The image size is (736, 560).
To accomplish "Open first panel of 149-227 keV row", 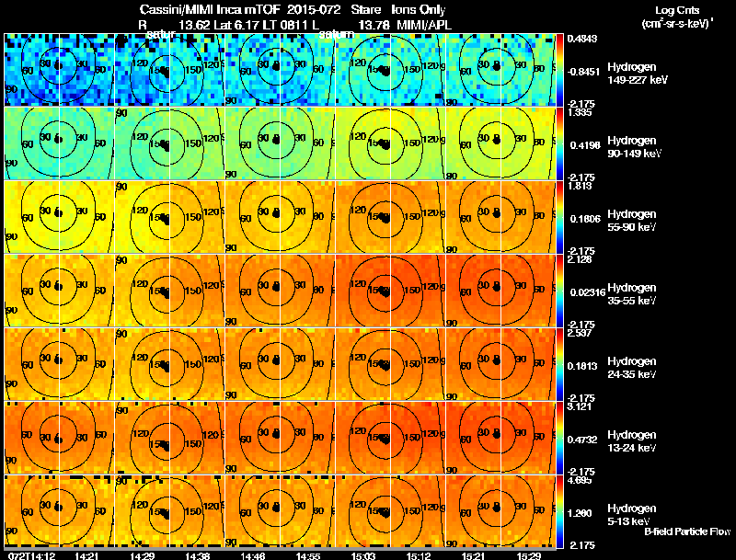I will pos(60,70).
